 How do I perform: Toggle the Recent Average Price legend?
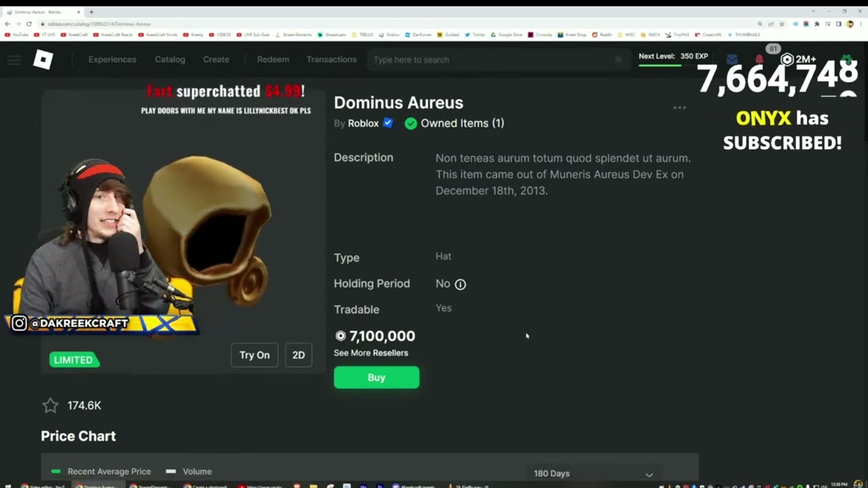point(100,472)
